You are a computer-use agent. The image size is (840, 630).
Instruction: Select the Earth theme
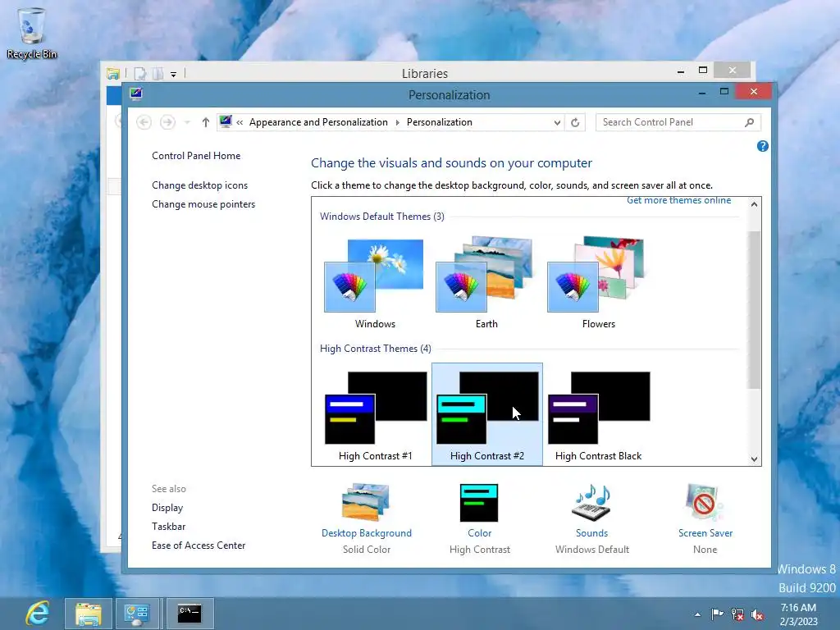click(x=486, y=283)
